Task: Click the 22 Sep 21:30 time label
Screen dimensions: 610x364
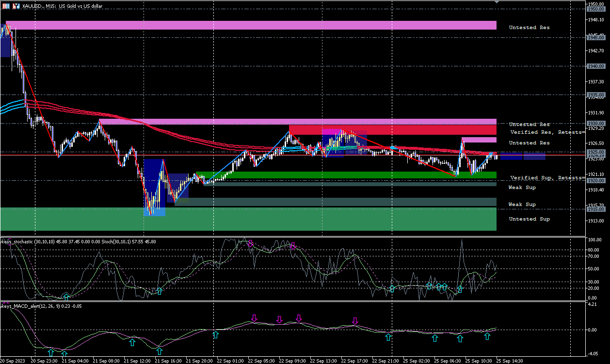Action: (x=385, y=361)
